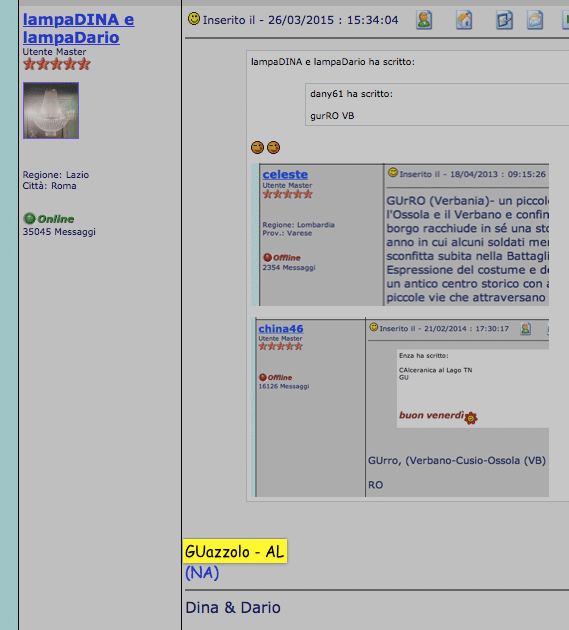Click the yellow highlighted GUazzolo - AL text
The image size is (569, 630).
235,551
